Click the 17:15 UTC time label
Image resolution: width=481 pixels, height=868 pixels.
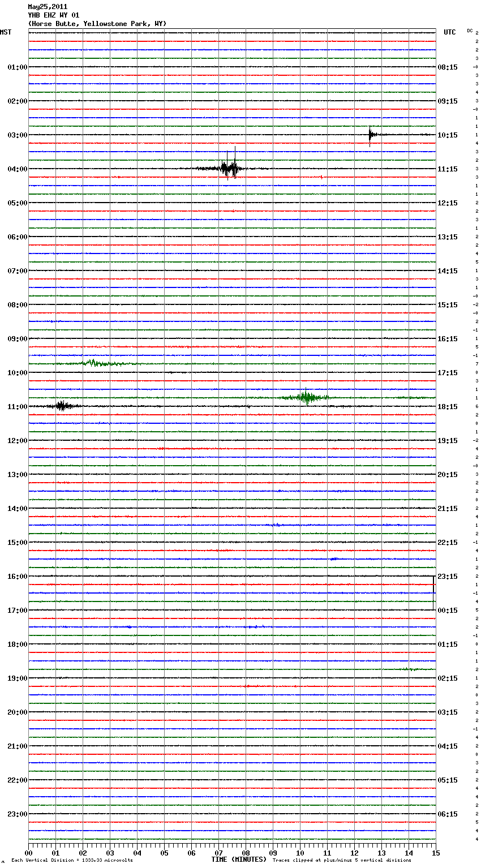(448, 373)
